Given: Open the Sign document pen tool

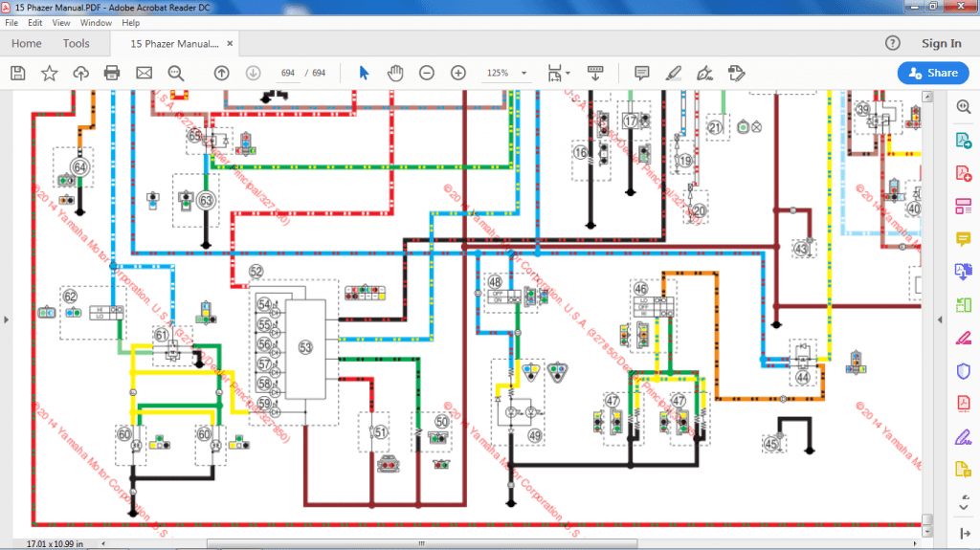Looking at the screenshot, I should (x=705, y=73).
